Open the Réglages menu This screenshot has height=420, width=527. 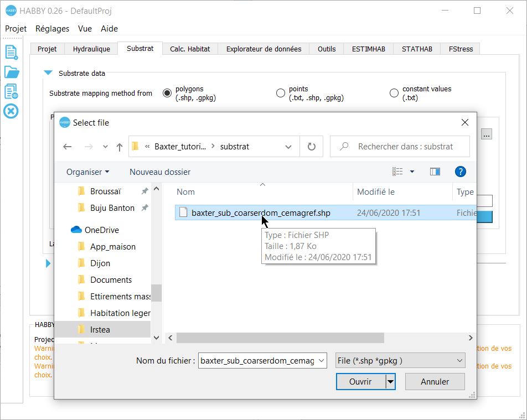[x=52, y=29]
